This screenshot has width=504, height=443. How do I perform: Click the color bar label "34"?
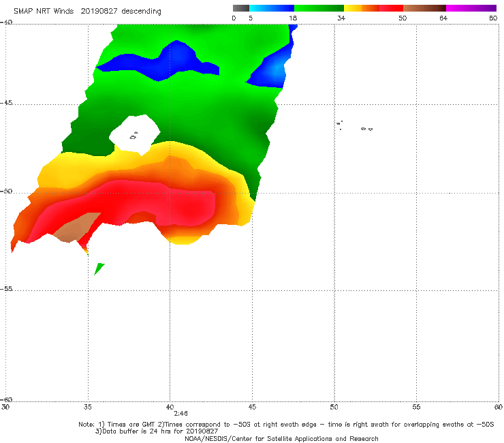(x=341, y=18)
